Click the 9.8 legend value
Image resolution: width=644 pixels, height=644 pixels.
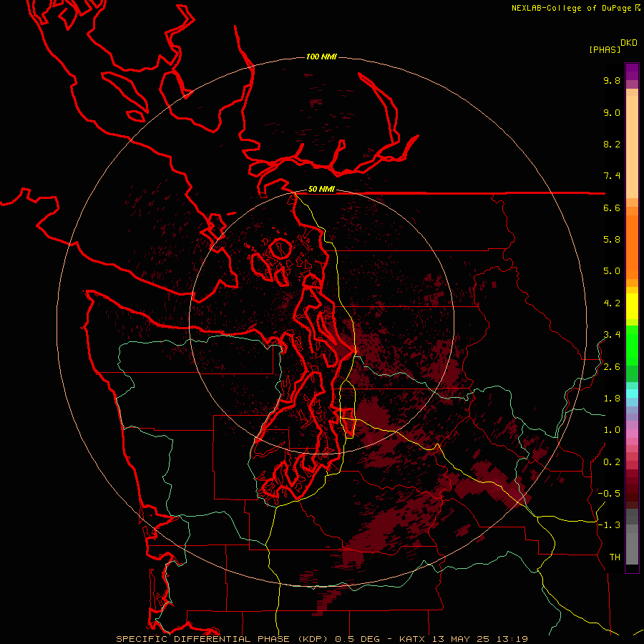(612, 80)
